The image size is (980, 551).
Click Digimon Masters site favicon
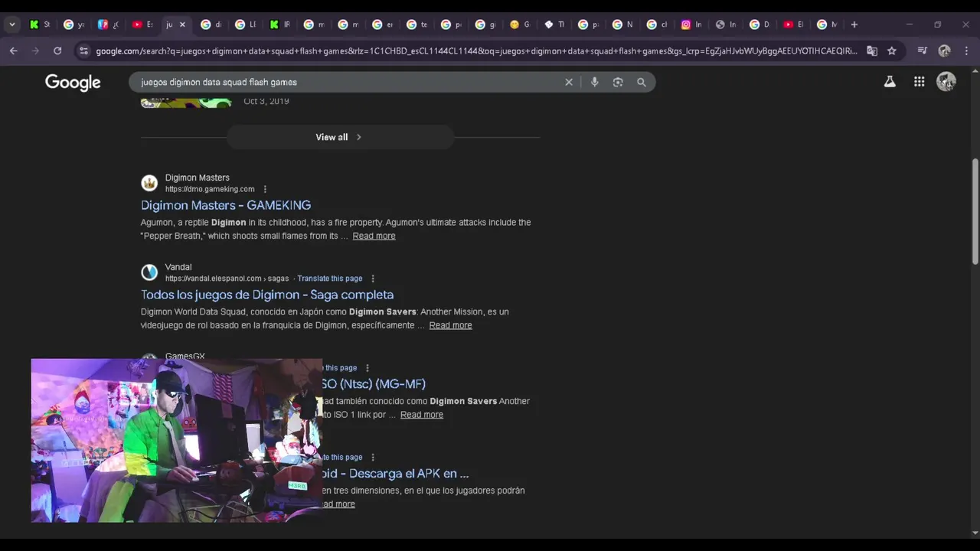(149, 183)
